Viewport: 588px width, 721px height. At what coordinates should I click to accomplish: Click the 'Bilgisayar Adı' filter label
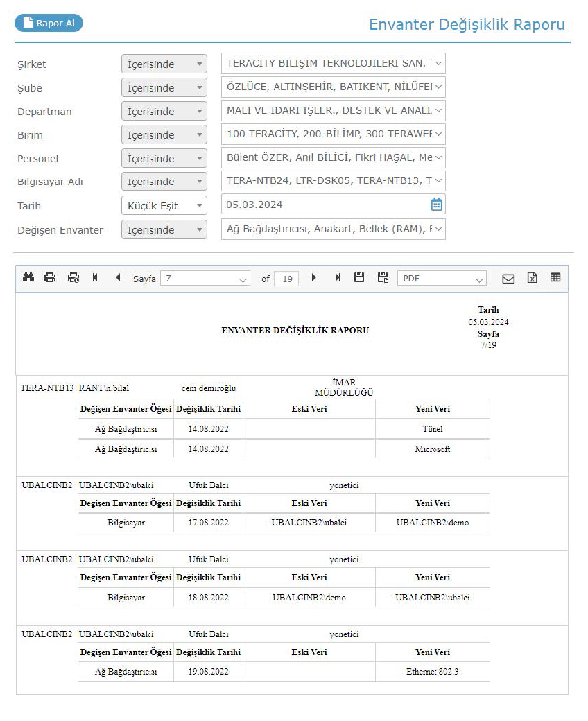(50, 182)
